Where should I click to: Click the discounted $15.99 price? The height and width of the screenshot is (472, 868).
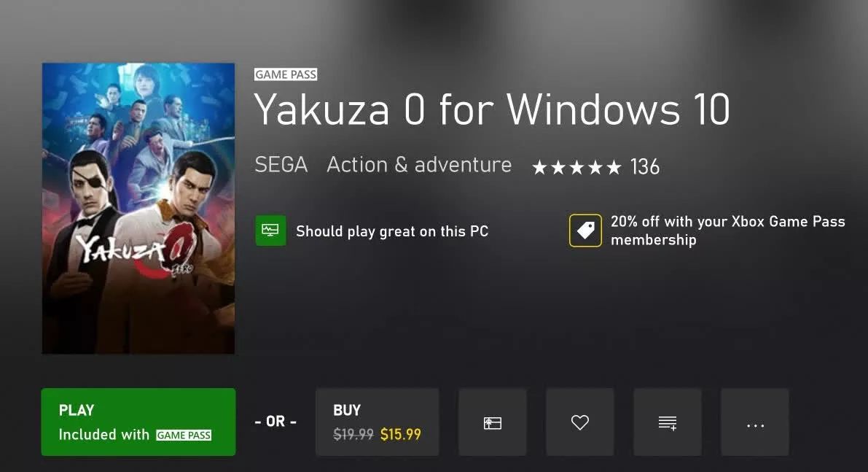tap(401, 435)
